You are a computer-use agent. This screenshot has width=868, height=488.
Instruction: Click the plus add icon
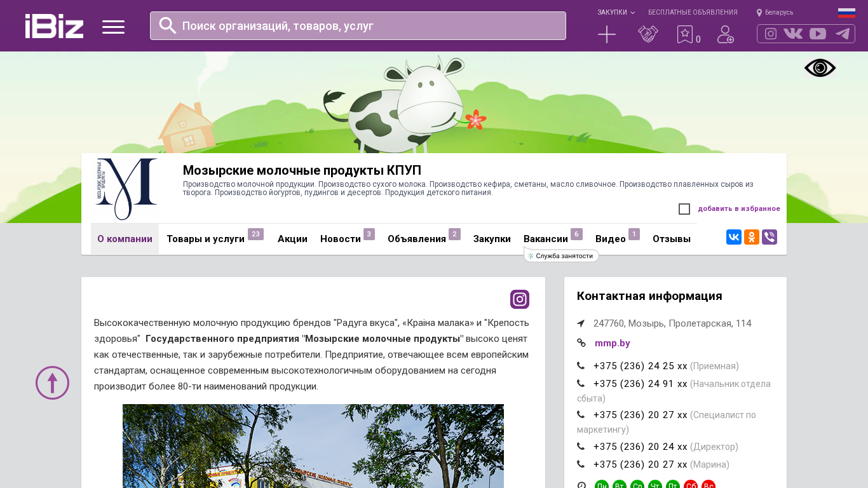pyautogui.click(x=607, y=34)
